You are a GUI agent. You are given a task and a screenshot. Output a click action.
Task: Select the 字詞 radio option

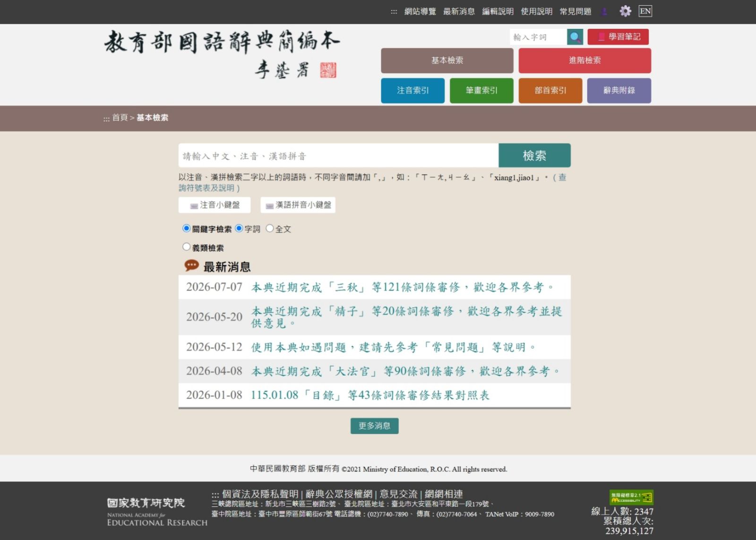[x=239, y=229]
